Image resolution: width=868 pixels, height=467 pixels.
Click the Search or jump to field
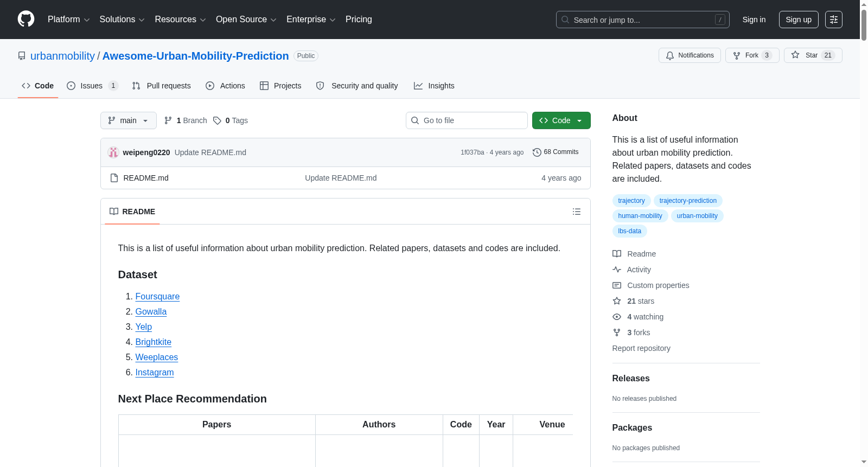643,20
